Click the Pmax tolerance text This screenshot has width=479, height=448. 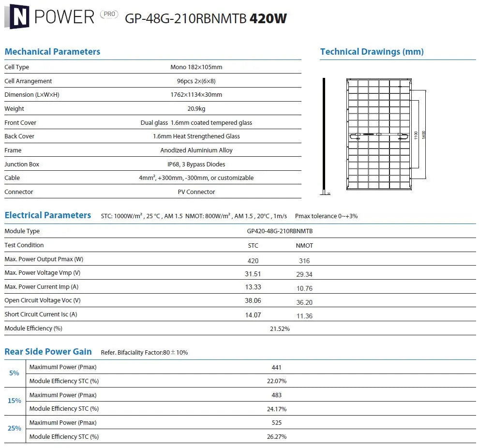point(326,216)
